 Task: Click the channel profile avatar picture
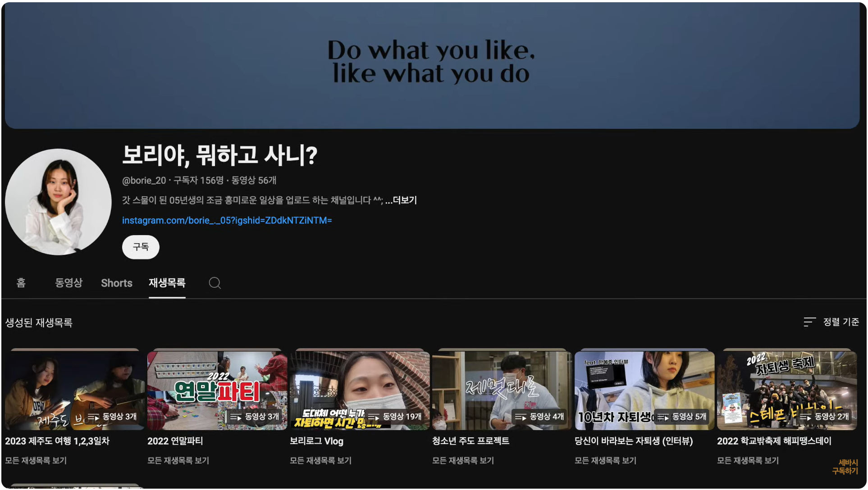(x=58, y=202)
